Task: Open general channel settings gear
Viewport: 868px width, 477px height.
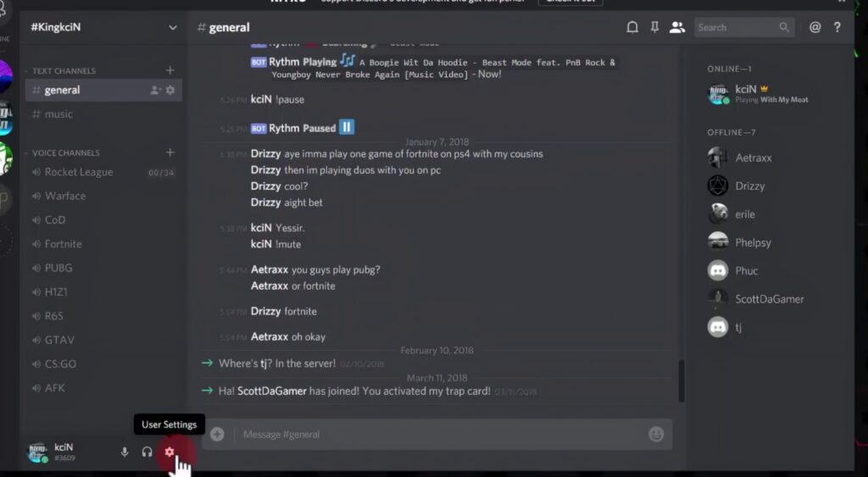Action: click(170, 90)
